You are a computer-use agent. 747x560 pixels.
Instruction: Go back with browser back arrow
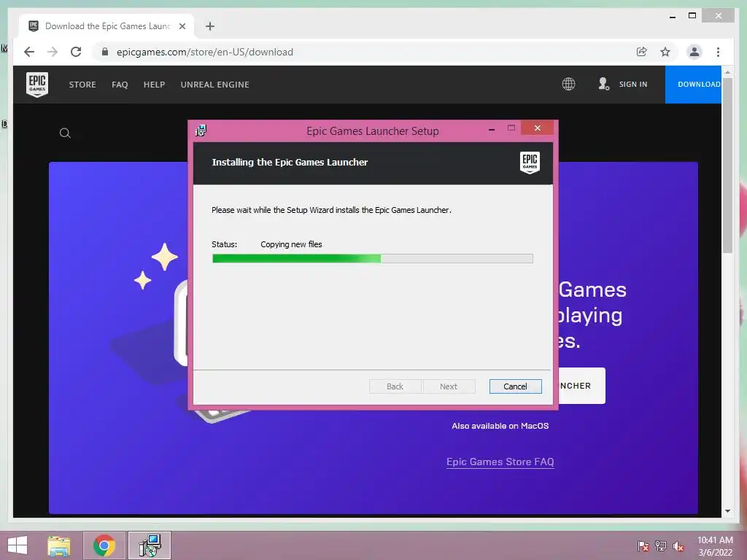pyautogui.click(x=29, y=52)
